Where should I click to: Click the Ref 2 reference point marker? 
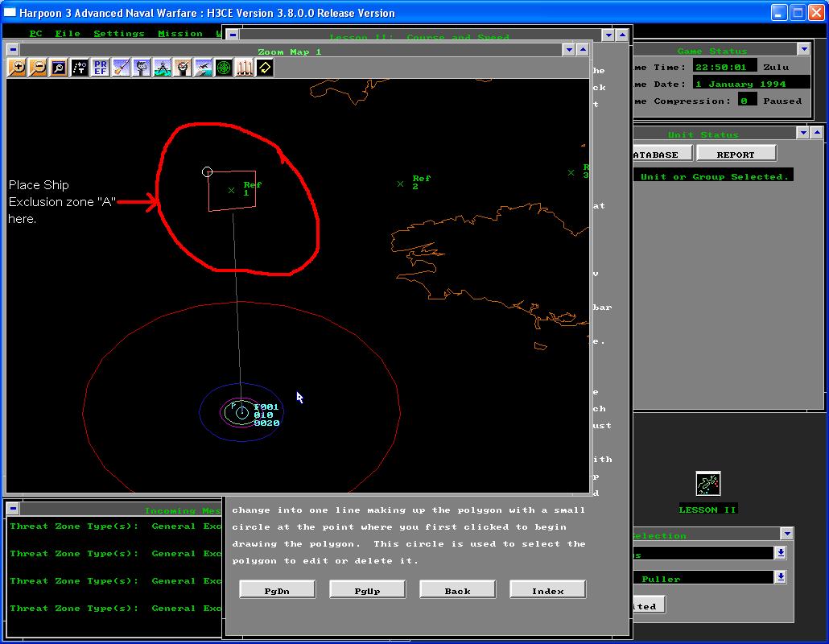[400, 184]
